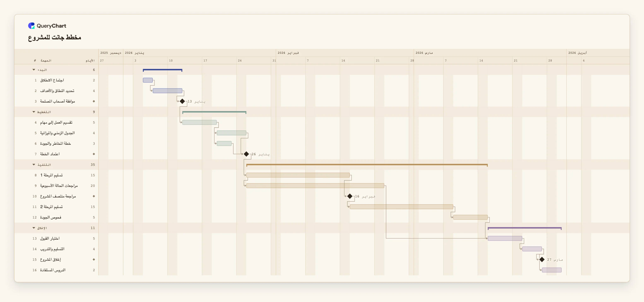
Task: Click small diamond in إغلاق المشروع row
Action: [94, 259]
